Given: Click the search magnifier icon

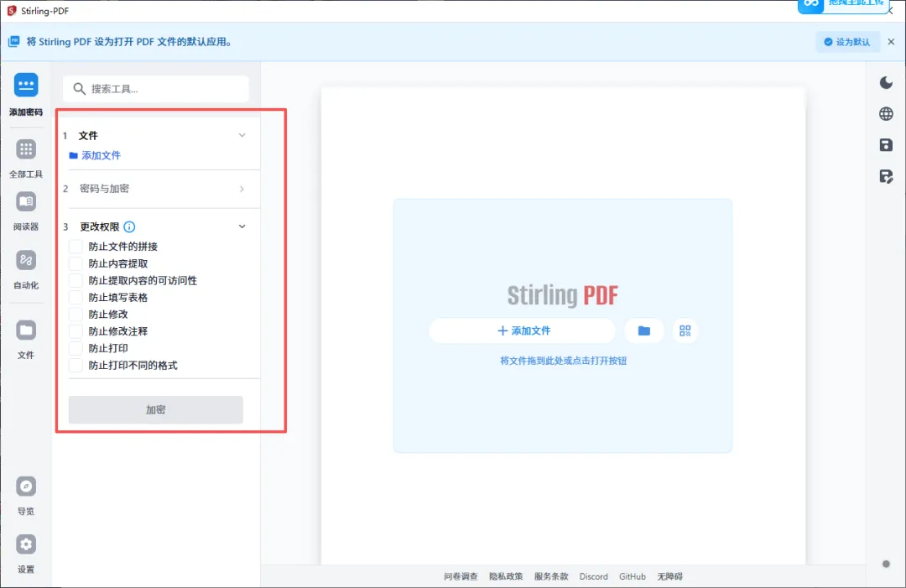Looking at the screenshot, I should click(x=79, y=89).
